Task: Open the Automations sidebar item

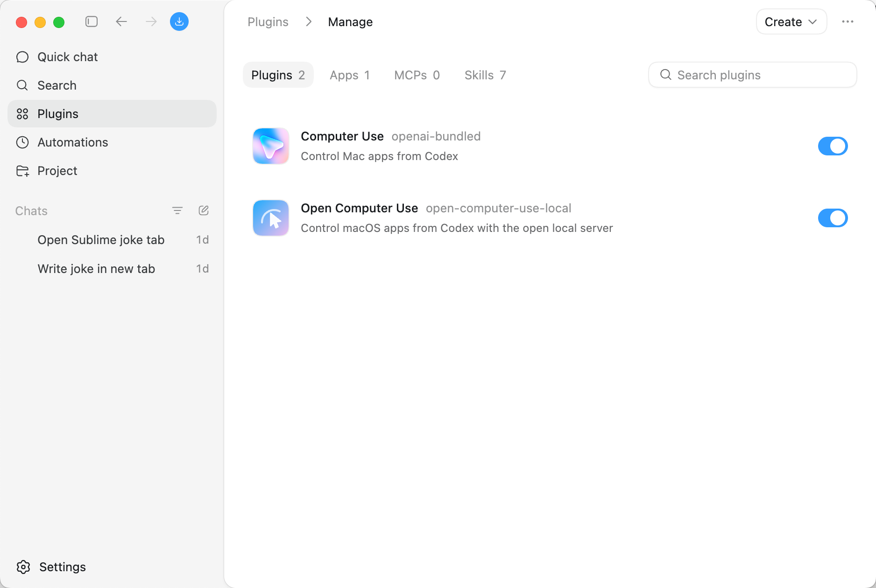Action: (72, 142)
